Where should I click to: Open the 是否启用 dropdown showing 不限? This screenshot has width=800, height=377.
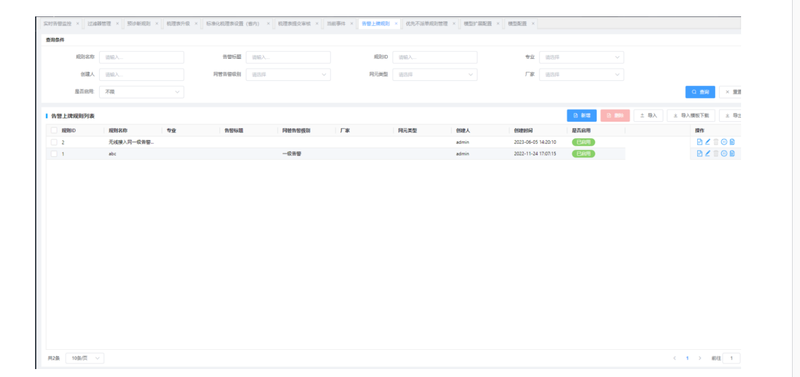(x=142, y=92)
